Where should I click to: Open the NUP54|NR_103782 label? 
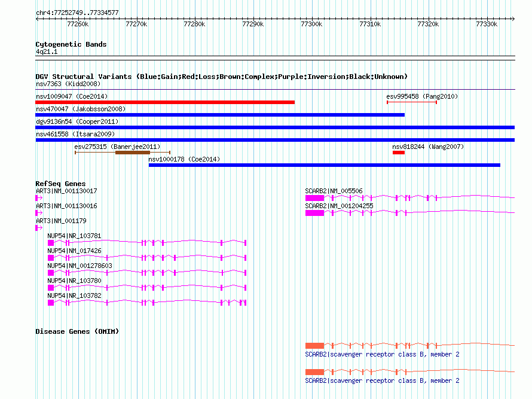click(x=74, y=296)
